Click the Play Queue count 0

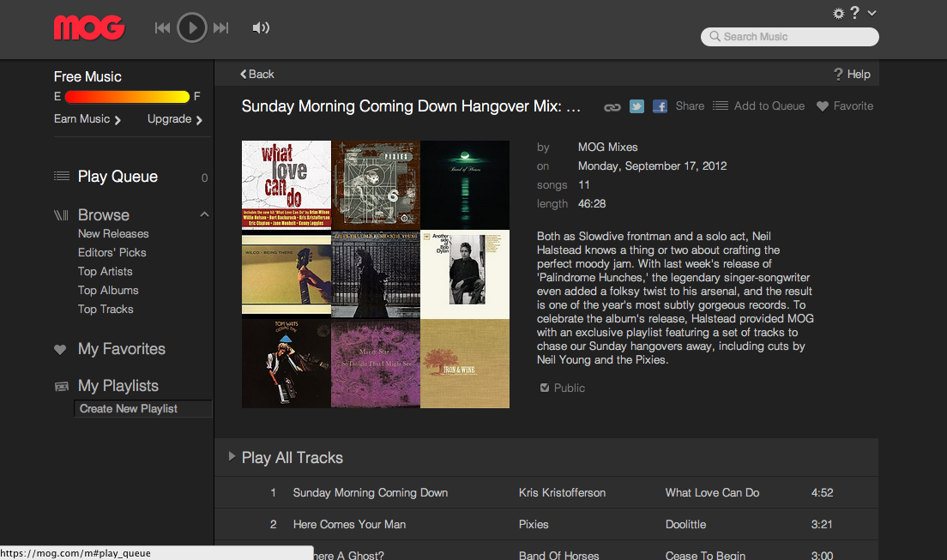tap(204, 178)
